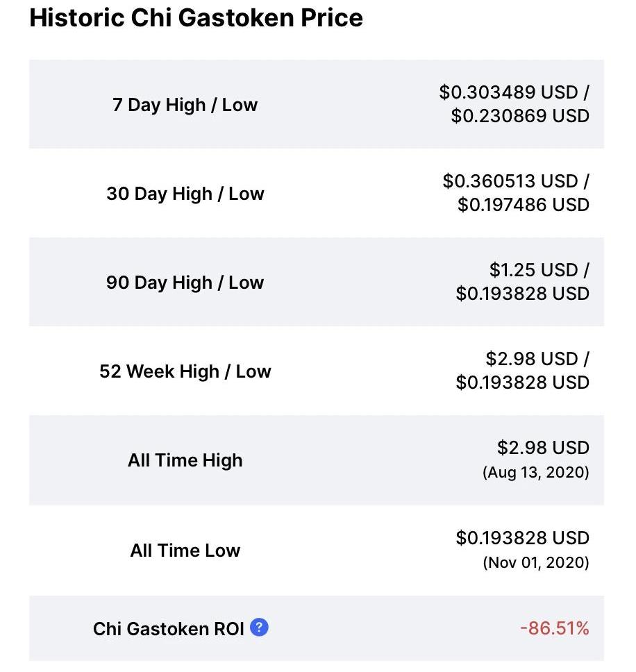Image resolution: width=636 pixels, height=672 pixels.
Task: Select the $0.230869 USD 7 day low value
Action: (520, 116)
